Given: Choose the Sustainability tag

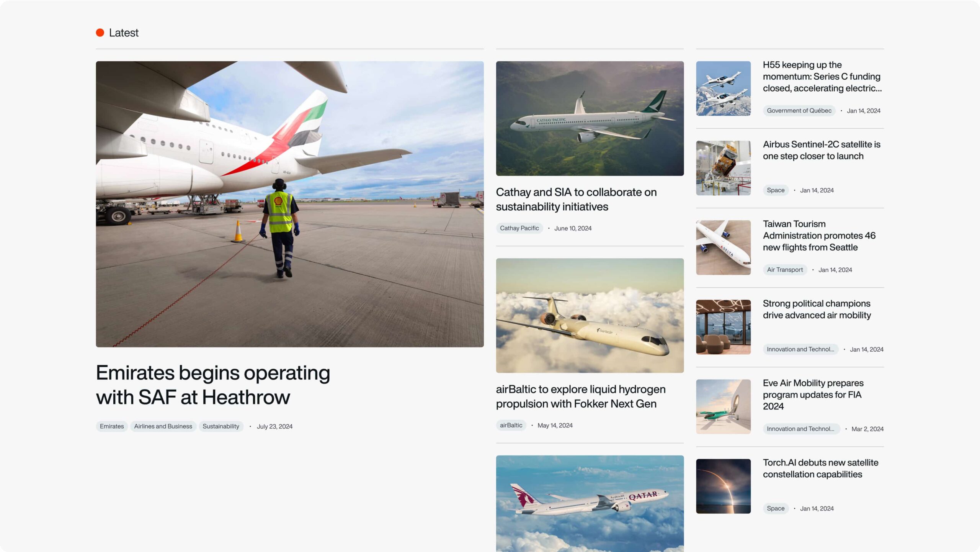Looking at the screenshot, I should pyautogui.click(x=221, y=426).
